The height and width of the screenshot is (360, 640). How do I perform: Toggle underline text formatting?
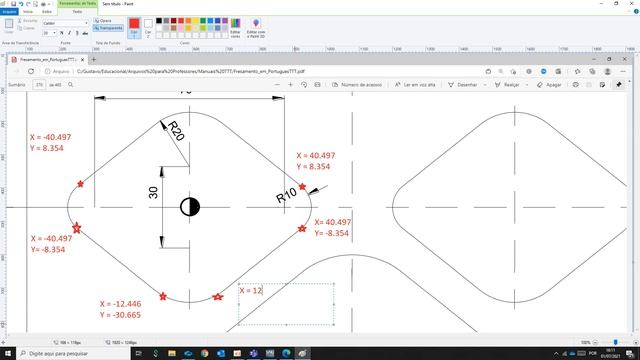[x=77, y=33]
